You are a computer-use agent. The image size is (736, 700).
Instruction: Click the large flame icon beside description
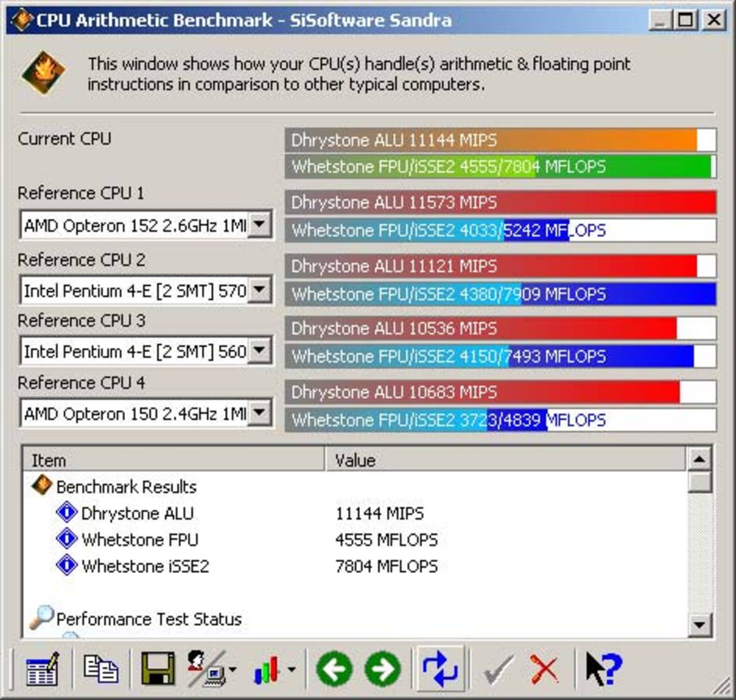click(x=43, y=73)
